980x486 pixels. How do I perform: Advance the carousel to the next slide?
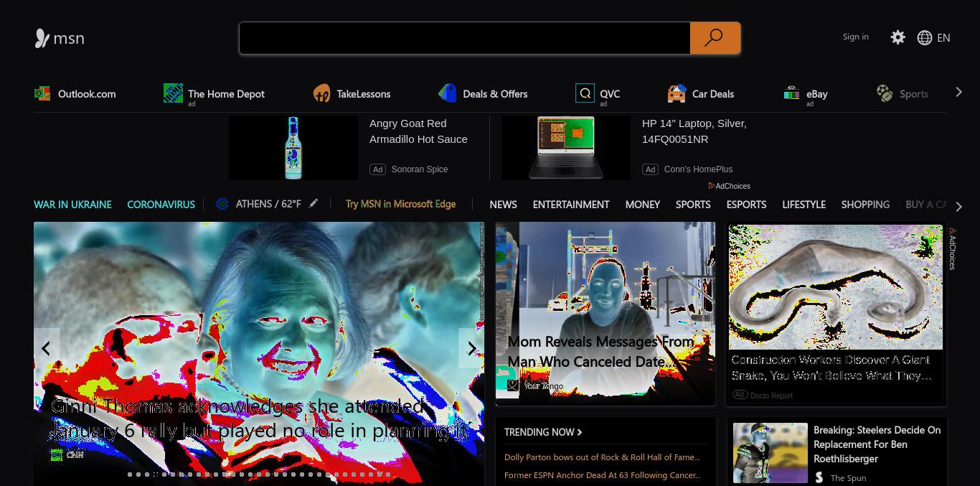pyautogui.click(x=471, y=348)
